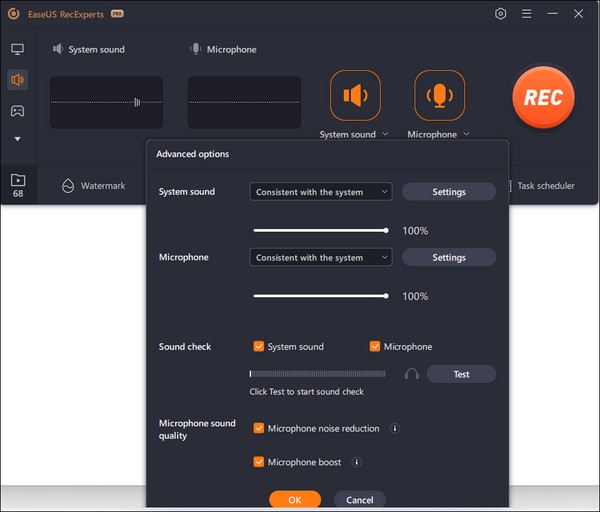Switch to screen recording mode in sidebar

pos(17,49)
